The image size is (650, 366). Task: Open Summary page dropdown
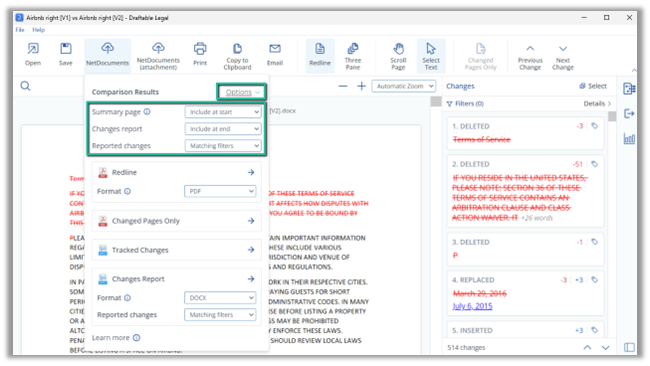point(223,112)
